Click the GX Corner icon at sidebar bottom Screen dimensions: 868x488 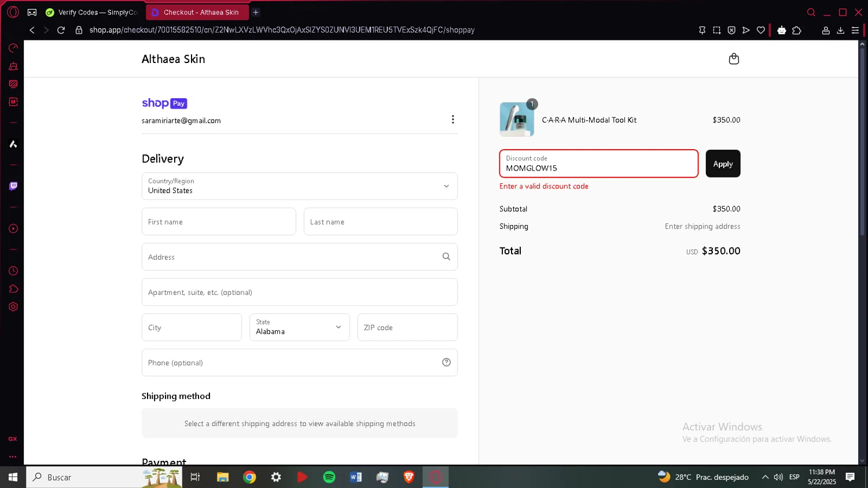pos(13,439)
